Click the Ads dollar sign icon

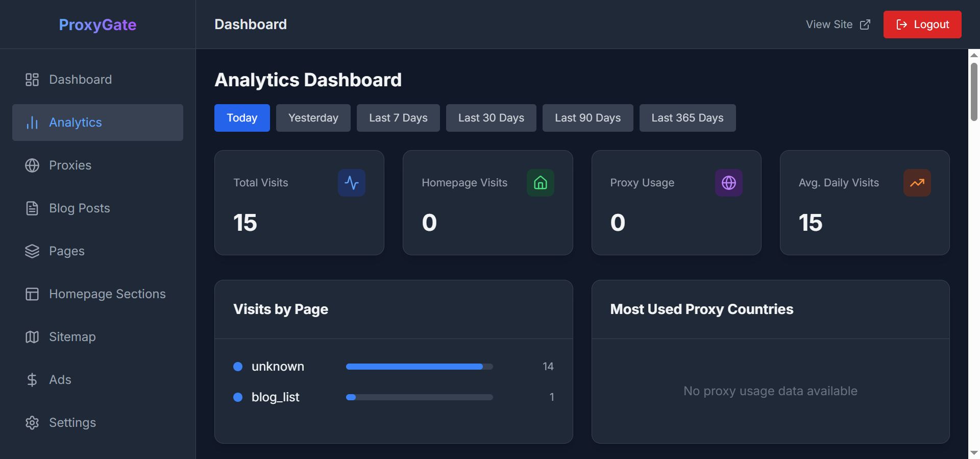pyautogui.click(x=32, y=380)
